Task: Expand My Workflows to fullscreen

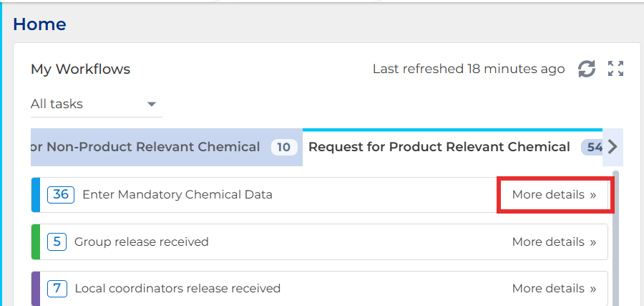Action: [x=615, y=69]
